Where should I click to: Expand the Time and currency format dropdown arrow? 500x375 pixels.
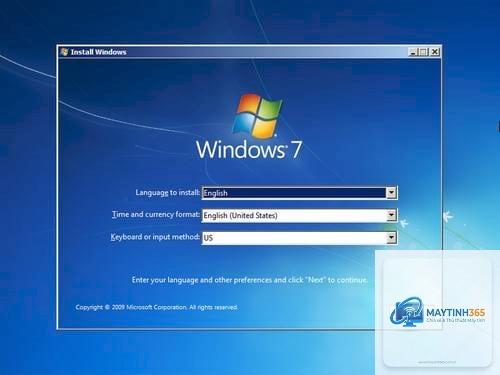391,215
